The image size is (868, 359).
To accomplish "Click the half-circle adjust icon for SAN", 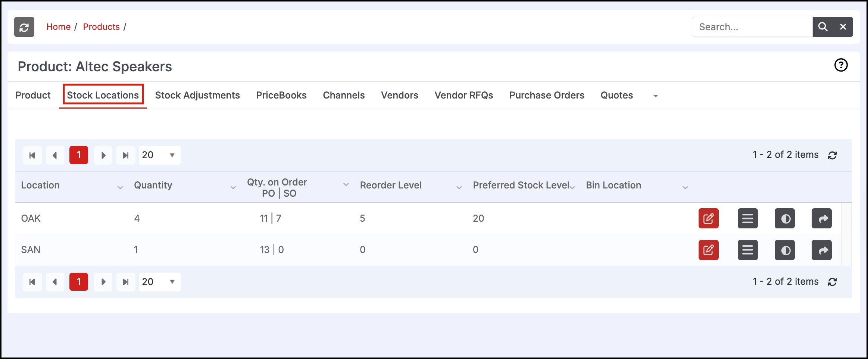I will (x=785, y=250).
